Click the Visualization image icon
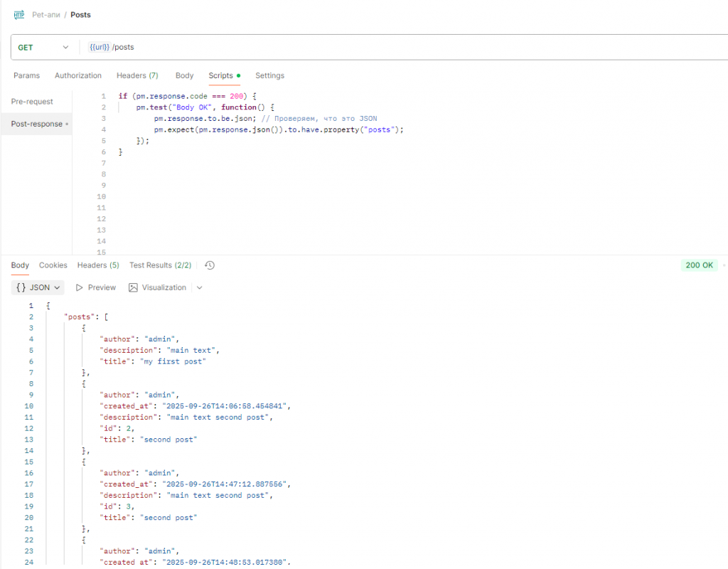Screen dimensions: 728x569 pos(133,287)
